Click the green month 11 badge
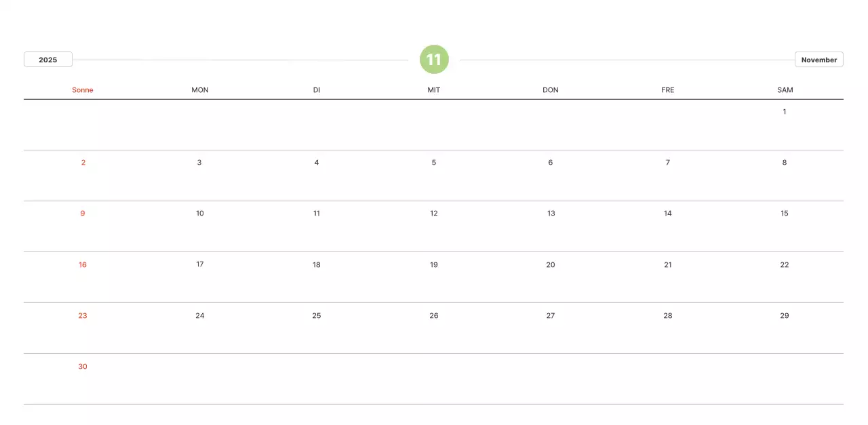 pyautogui.click(x=434, y=60)
